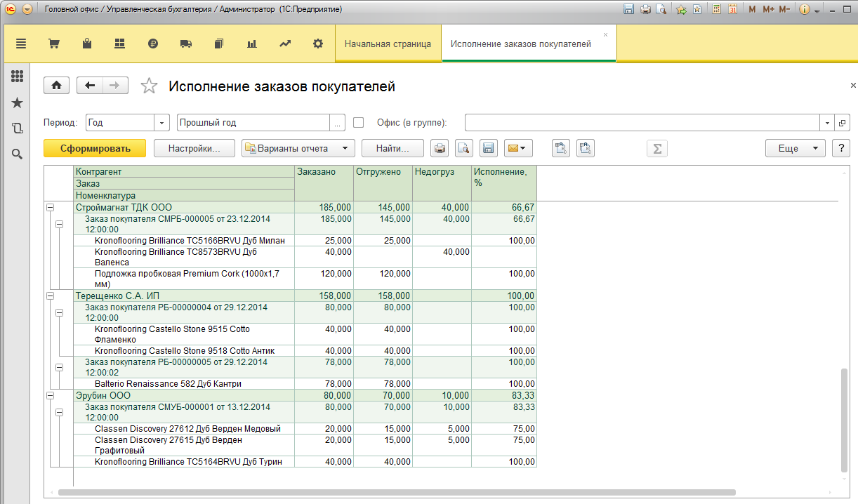Open the help question mark button
The height and width of the screenshot is (504, 858).
click(840, 148)
